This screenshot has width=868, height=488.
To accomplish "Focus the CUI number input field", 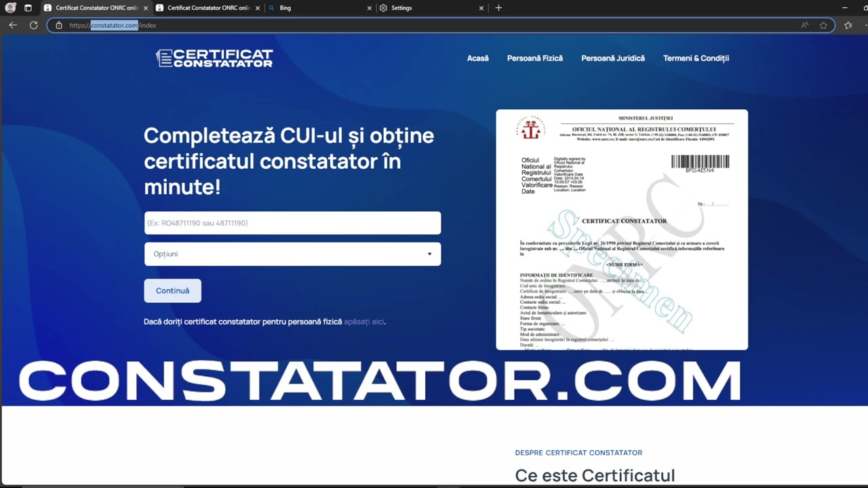I will (x=292, y=223).
